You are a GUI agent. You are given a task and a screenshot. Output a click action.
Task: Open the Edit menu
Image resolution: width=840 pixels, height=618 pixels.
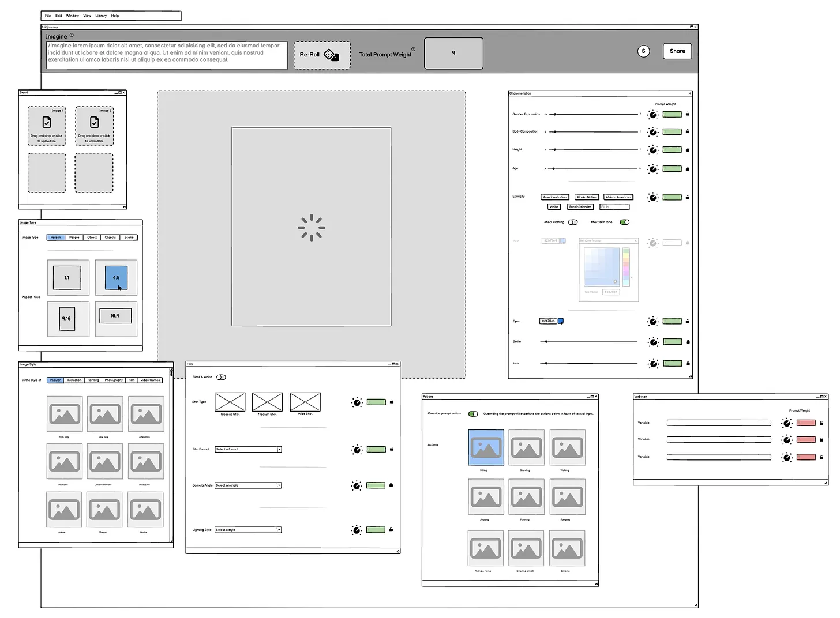58,16
